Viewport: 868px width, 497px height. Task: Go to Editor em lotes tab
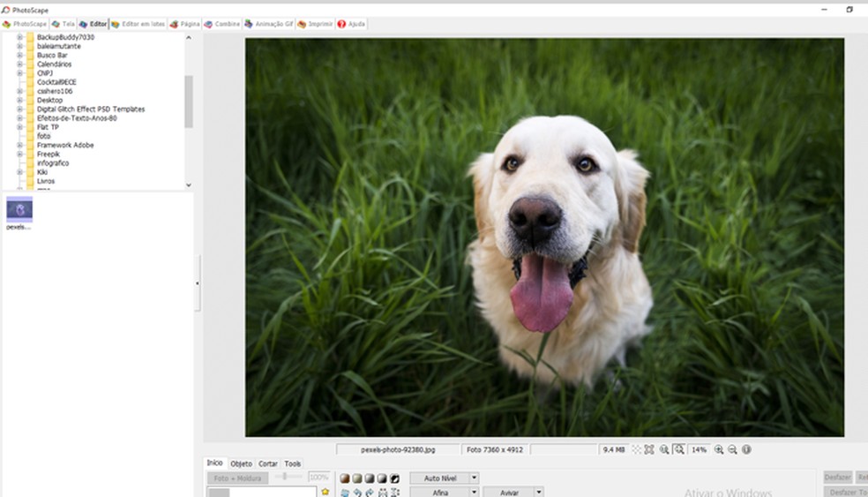pos(138,24)
